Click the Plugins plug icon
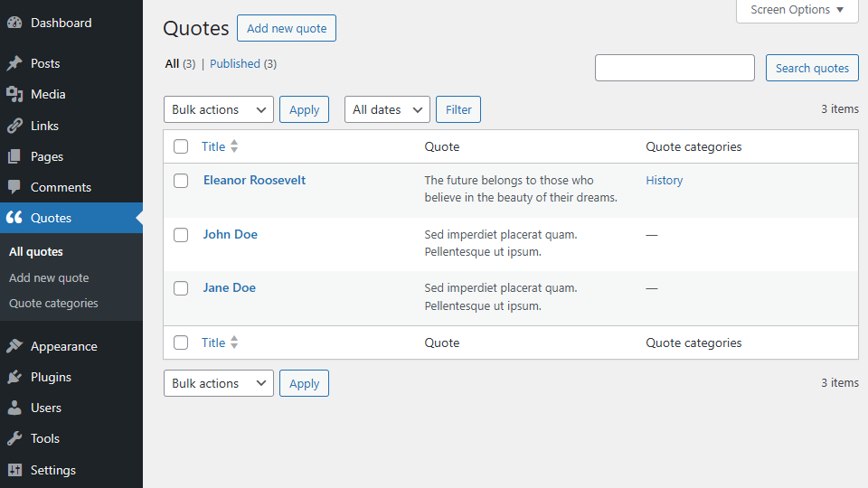 tap(14, 377)
